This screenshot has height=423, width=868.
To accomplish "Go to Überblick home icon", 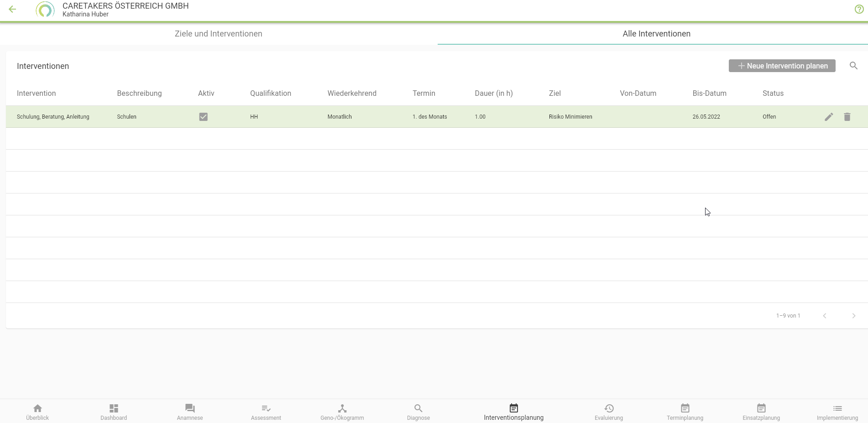I will click(37, 412).
